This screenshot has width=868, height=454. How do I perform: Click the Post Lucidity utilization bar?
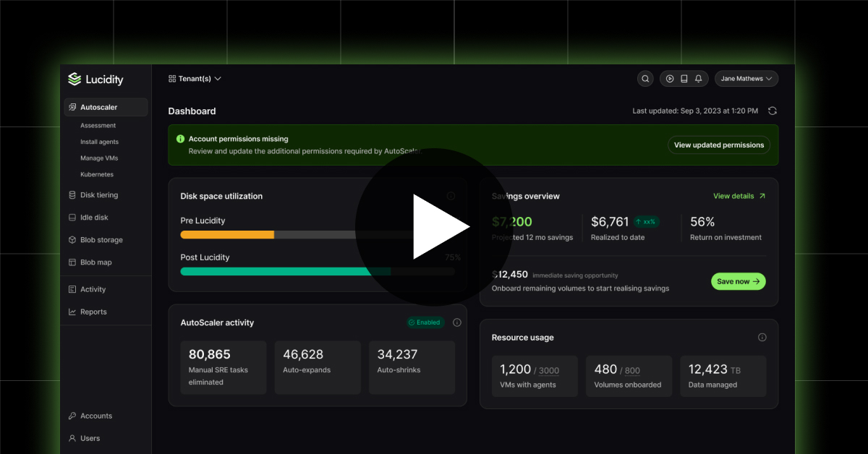[x=318, y=271]
